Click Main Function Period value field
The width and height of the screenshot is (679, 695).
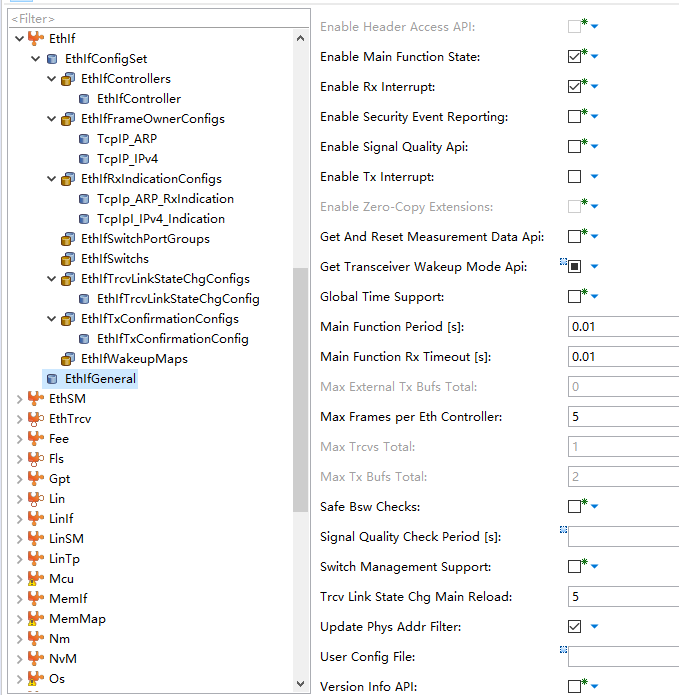pos(623,327)
